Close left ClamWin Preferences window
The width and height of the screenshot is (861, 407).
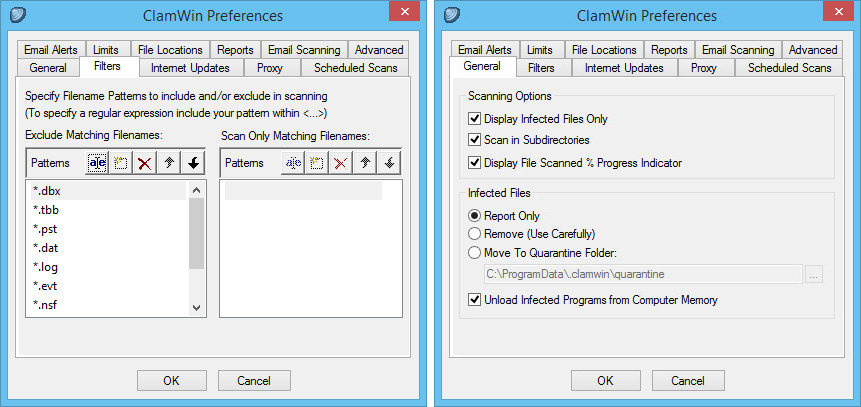[x=407, y=12]
